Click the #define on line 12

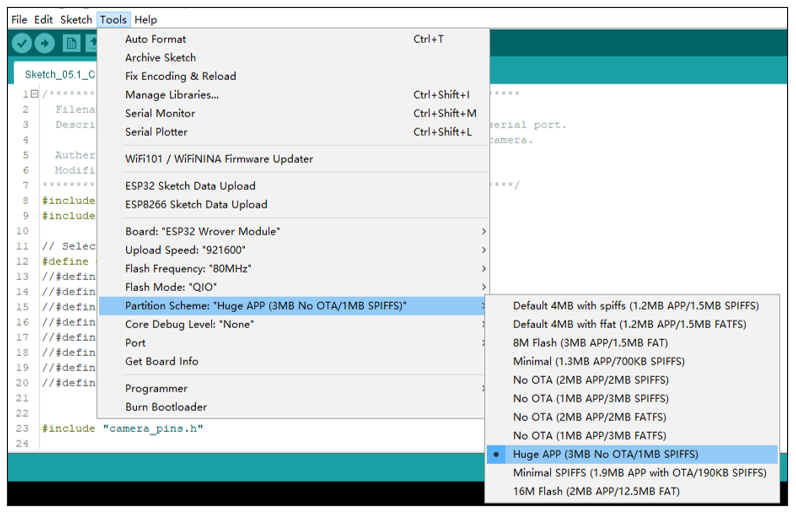click(x=65, y=261)
